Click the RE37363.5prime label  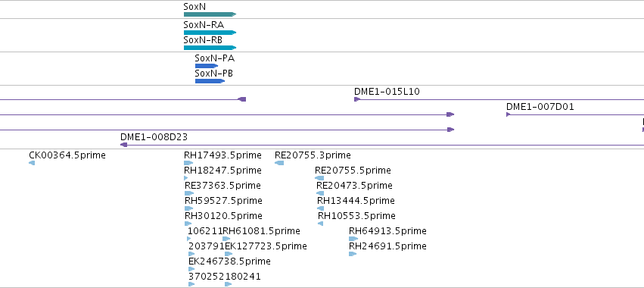(x=222, y=186)
